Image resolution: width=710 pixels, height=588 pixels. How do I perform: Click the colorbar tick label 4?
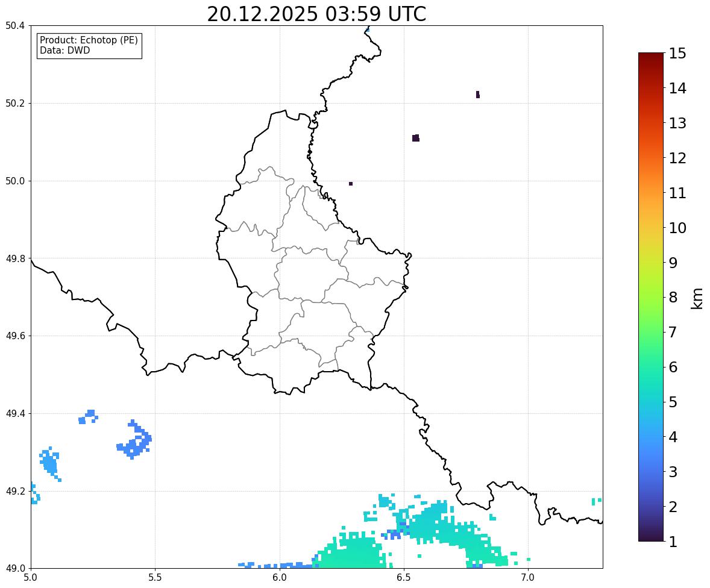[x=673, y=437]
